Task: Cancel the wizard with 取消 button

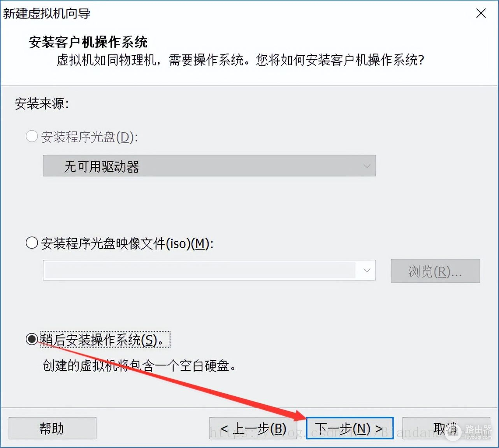Action: click(x=446, y=428)
